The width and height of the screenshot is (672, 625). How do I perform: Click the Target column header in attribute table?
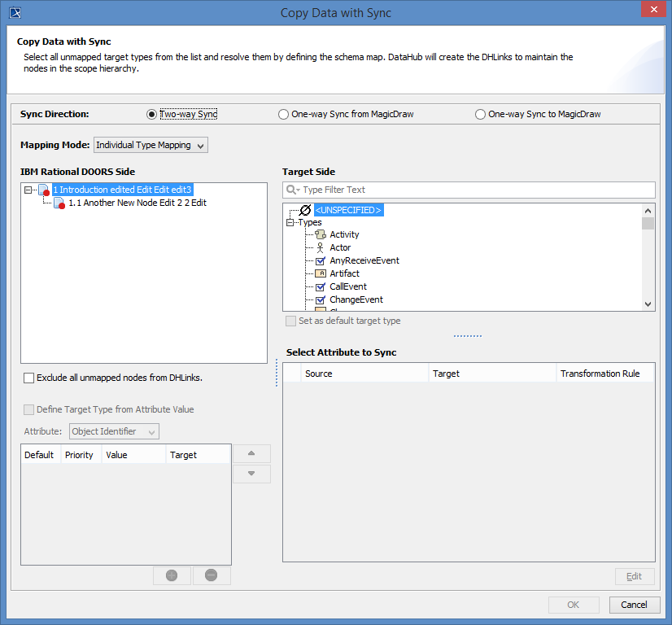[x=492, y=374]
